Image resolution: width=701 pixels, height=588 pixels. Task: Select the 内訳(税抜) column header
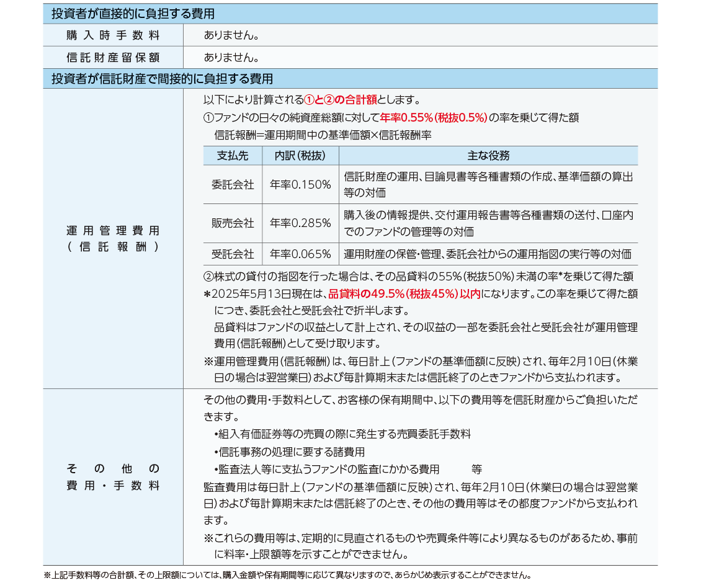point(300,156)
